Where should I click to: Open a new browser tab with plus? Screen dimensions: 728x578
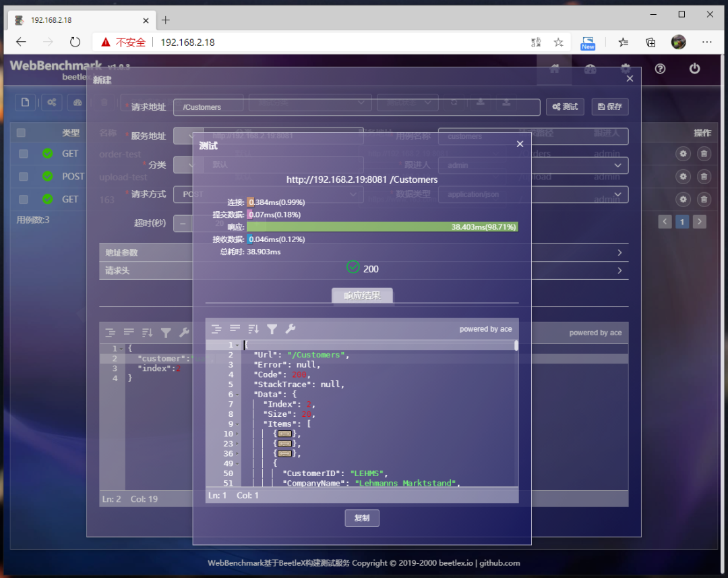click(166, 20)
